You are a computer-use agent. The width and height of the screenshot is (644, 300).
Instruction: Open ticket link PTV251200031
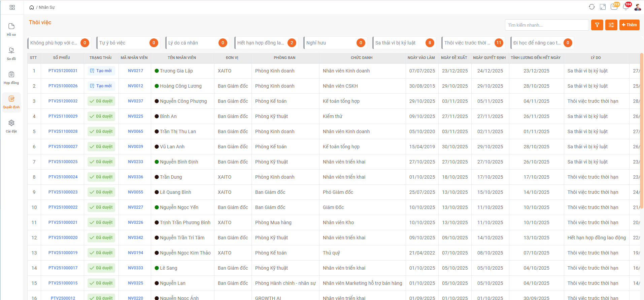[63, 71]
